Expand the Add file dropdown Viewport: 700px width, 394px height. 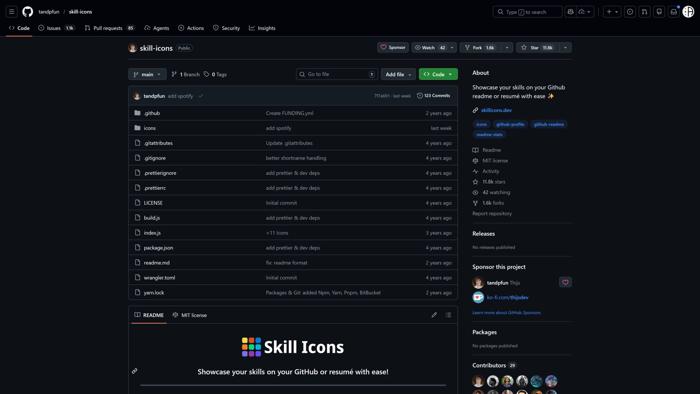click(x=398, y=75)
